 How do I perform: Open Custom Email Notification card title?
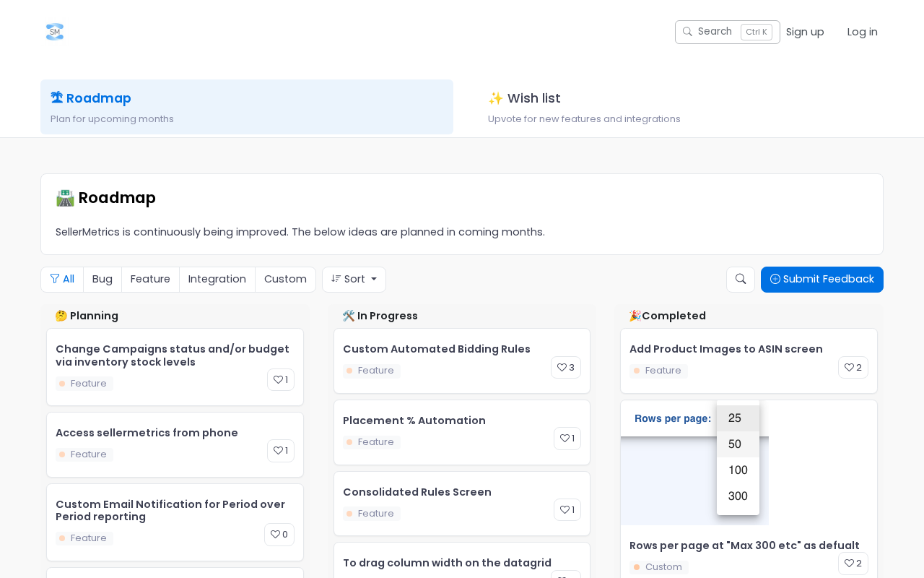(x=170, y=510)
